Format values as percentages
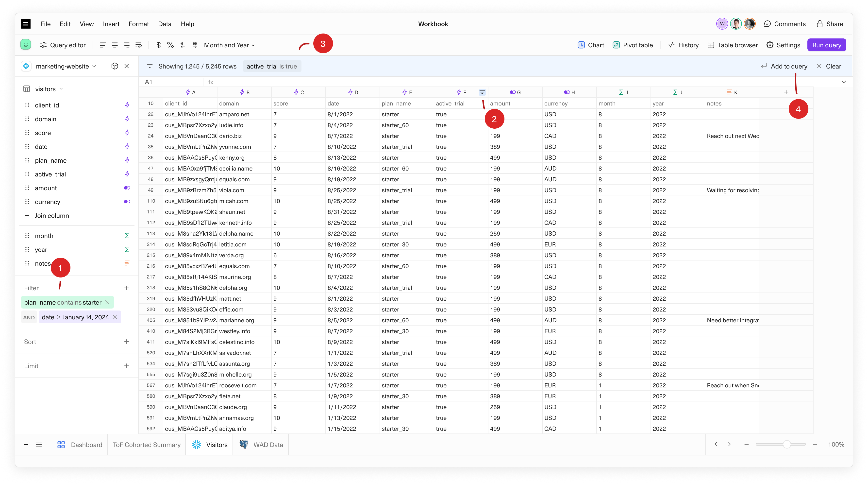This screenshot has width=868, height=484. pyautogui.click(x=170, y=45)
